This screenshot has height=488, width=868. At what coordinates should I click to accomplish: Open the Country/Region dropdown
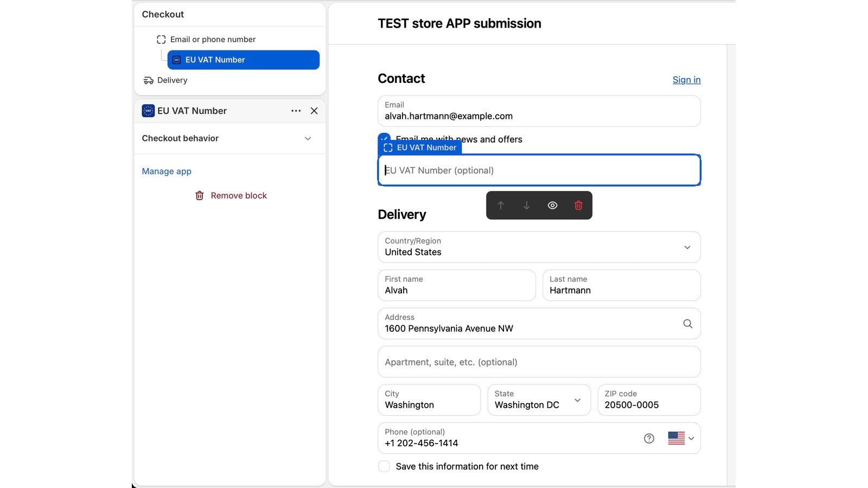click(x=539, y=247)
